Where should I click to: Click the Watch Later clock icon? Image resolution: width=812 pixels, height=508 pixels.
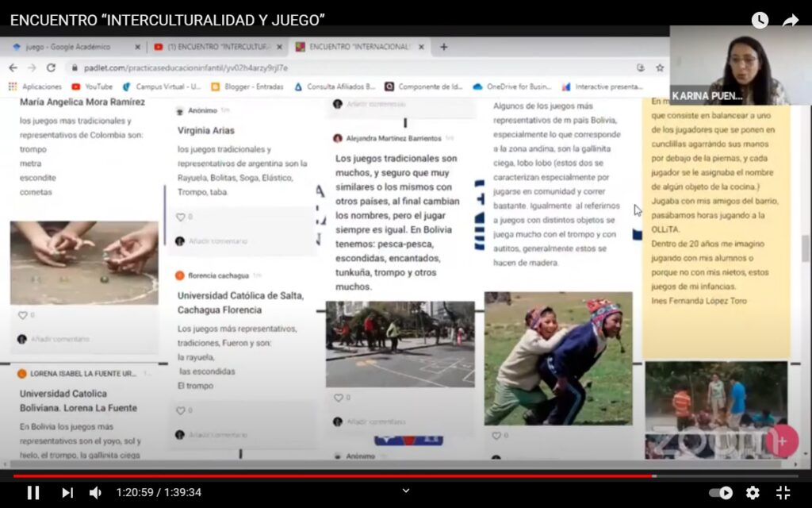760,21
